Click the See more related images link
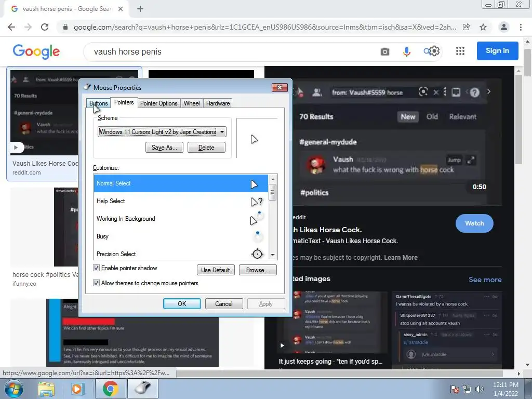Screen dimensions: 532x399 coord(485,280)
